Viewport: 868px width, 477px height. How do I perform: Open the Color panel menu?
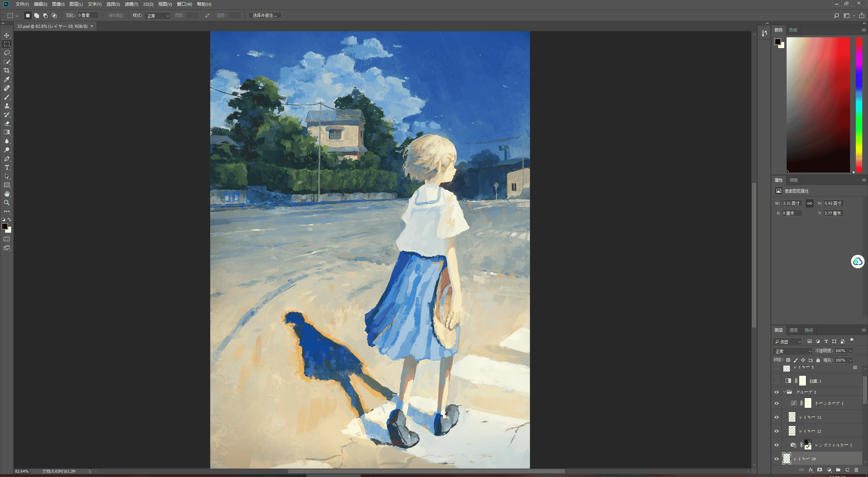click(x=864, y=30)
